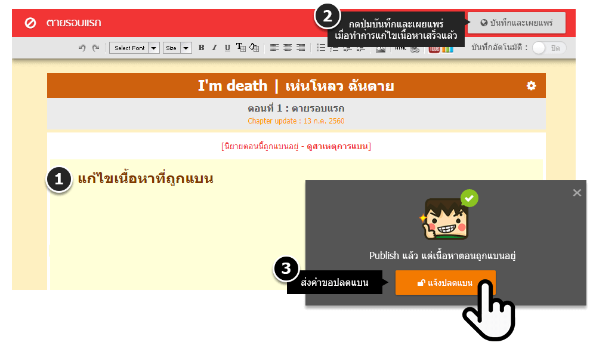Insert a YouTube video
This screenshot has height=364, width=590.
click(x=434, y=48)
